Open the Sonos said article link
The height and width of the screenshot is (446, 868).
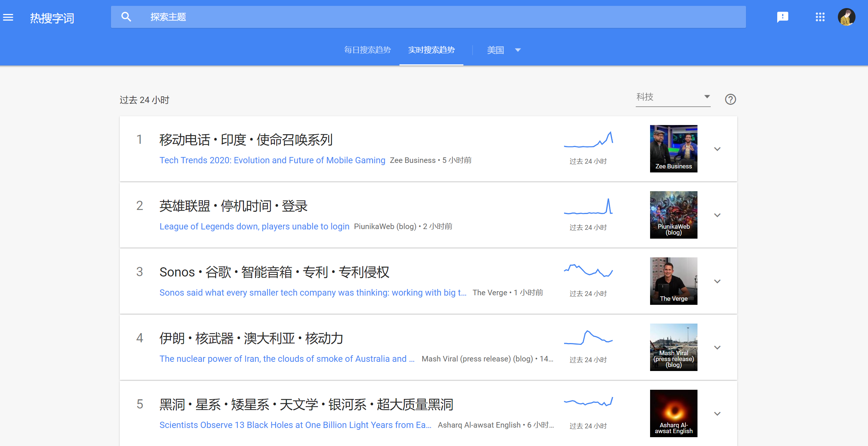(312, 293)
